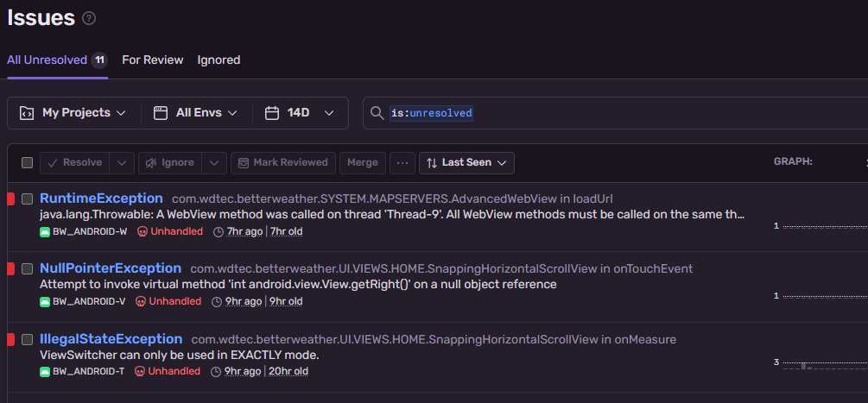Switch to the For Review tab
Image resolution: width=868 pixels, height=403 pixels.
tap(152, 60)
